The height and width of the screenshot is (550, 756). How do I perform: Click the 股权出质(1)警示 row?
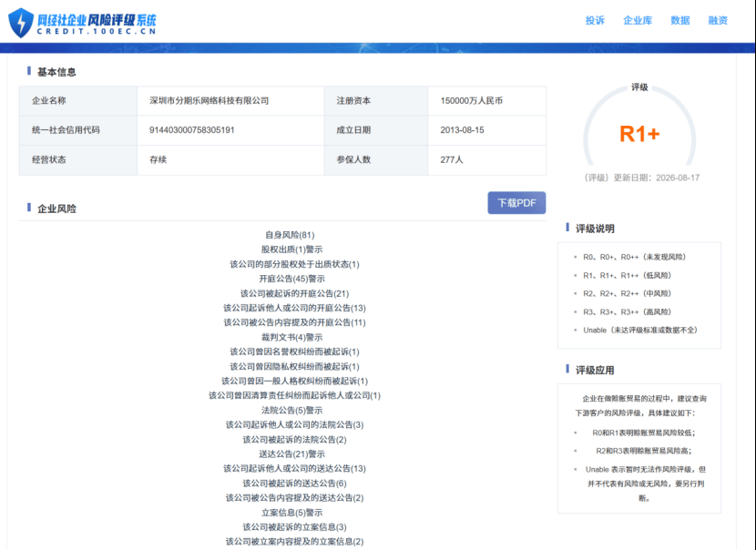(x=291, y=250)
